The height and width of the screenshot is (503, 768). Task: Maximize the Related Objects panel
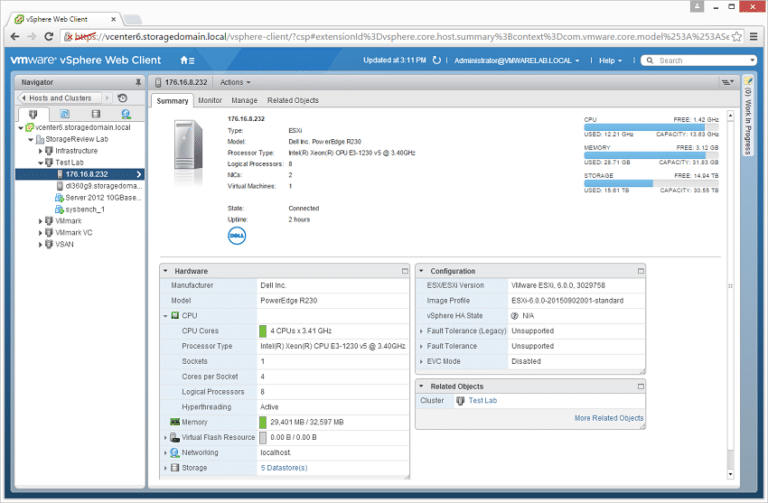tap(641, 386)
